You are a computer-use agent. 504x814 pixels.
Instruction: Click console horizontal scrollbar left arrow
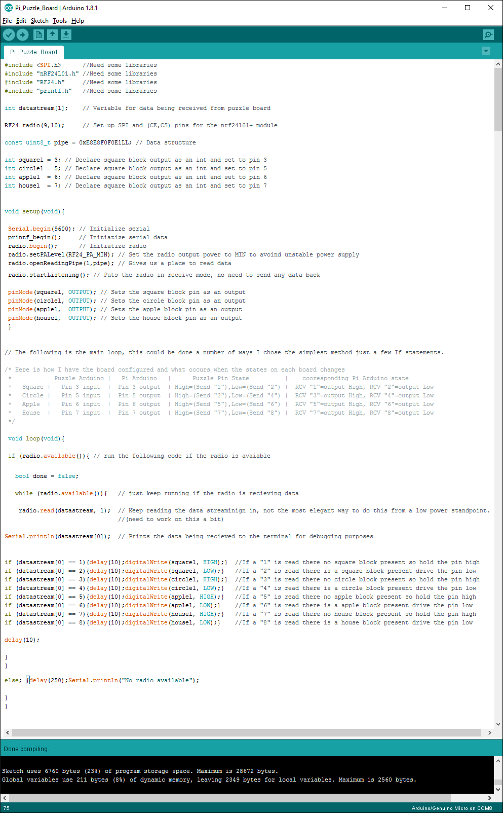click(x=5, y=798)
